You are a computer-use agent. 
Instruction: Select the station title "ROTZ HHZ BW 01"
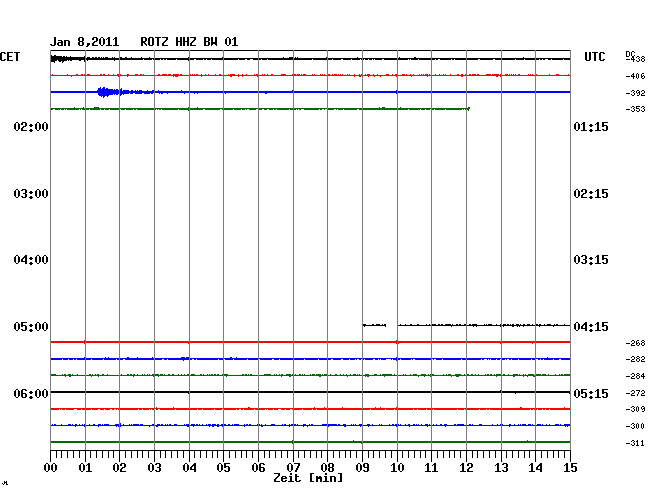click(x=189, y=42)
